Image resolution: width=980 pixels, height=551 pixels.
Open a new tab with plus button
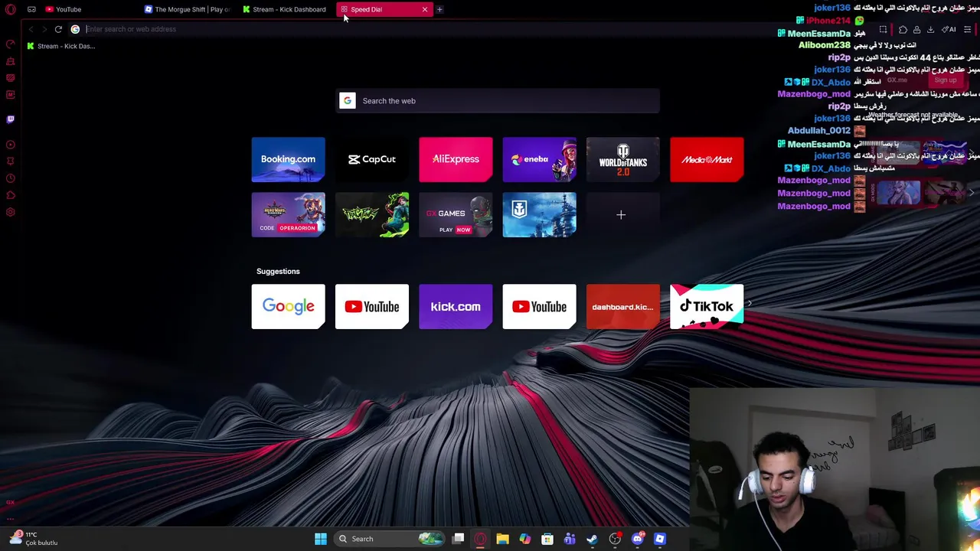[439, 9]
